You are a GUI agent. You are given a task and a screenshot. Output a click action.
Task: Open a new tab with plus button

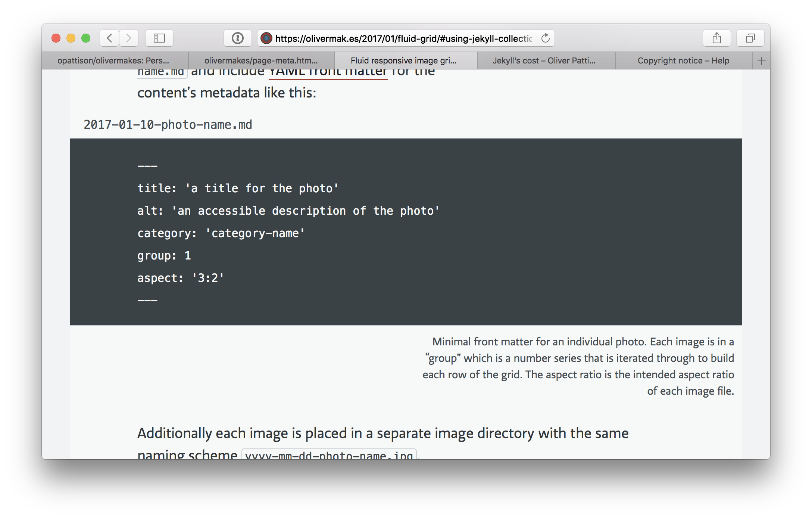(x=761, y=61)
